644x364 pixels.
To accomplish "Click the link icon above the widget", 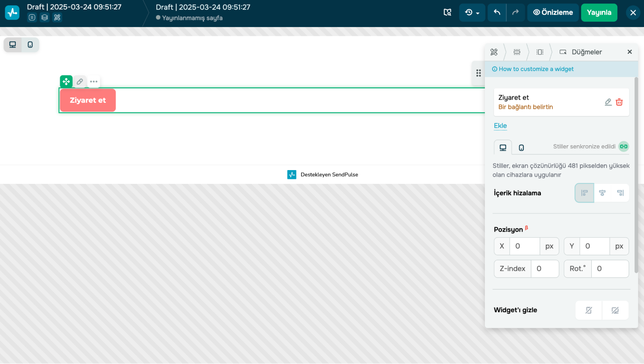I will (80, 81).
